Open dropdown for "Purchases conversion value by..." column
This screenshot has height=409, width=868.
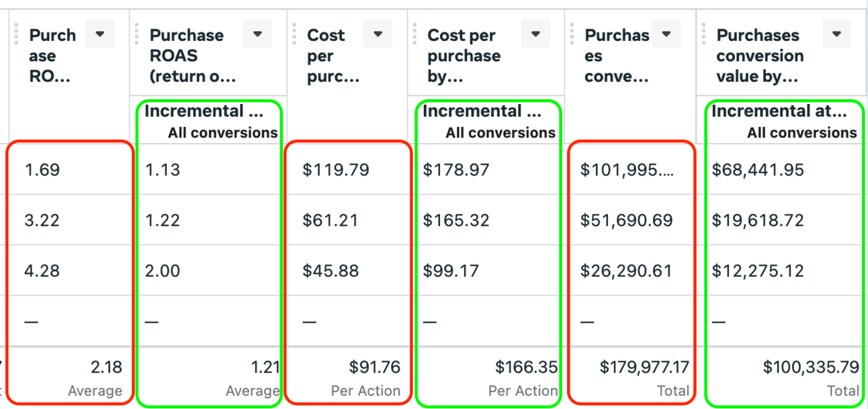point(836,34)
